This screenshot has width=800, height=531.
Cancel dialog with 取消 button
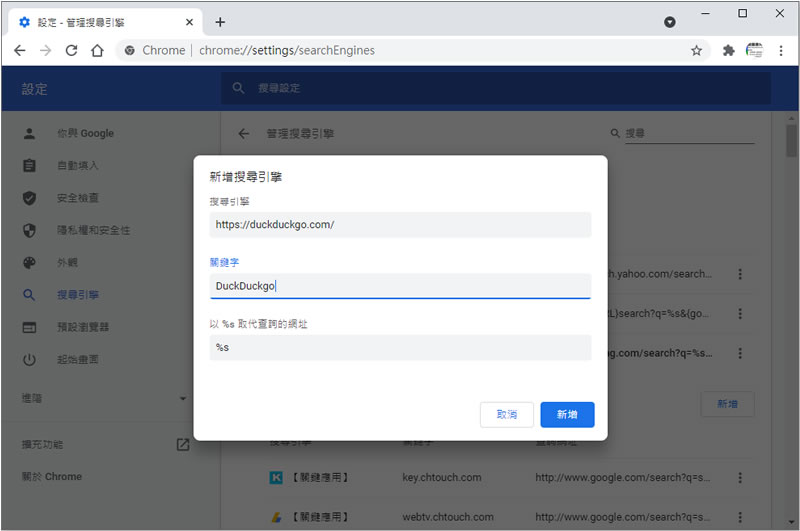click(507, 415)
